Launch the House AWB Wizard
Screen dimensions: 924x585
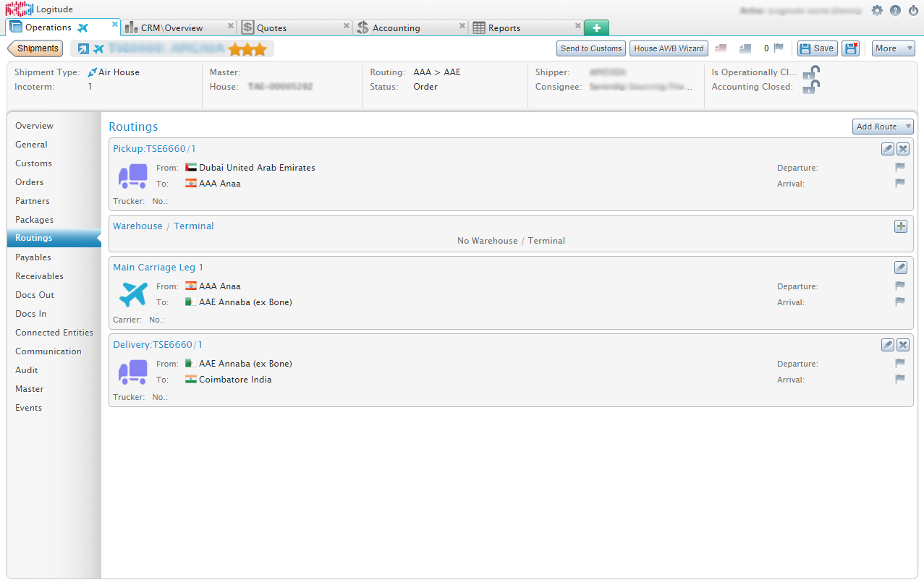tap(668, 48)
